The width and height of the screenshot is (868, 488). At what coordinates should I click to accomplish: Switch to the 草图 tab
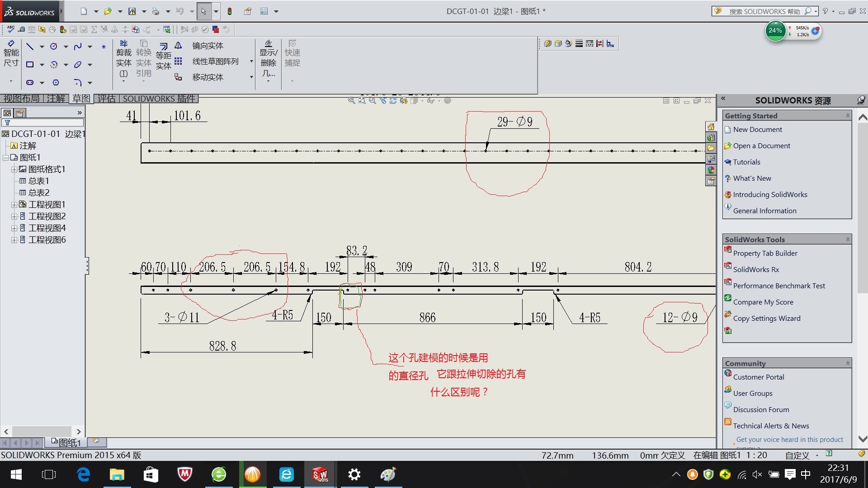(81, 99)
